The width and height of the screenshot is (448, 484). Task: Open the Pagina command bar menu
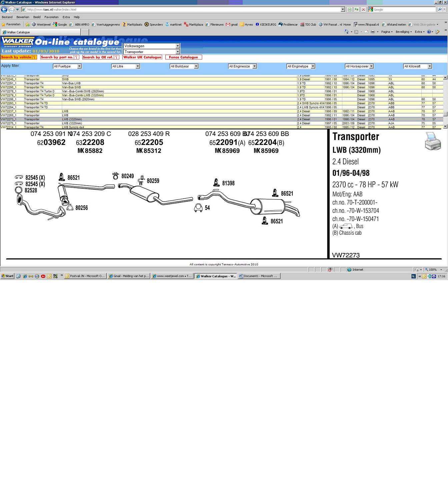387,32
